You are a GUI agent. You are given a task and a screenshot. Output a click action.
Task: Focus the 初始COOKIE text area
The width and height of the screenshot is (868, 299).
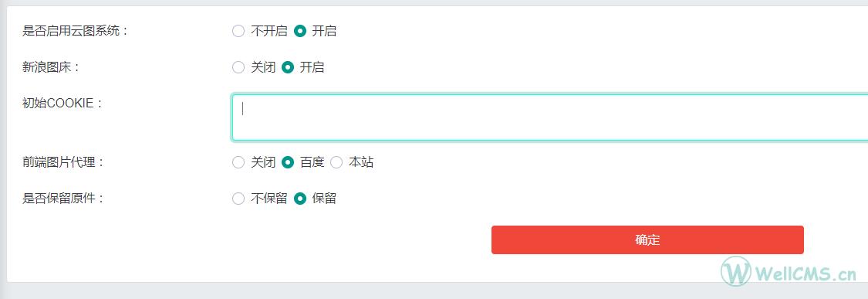(x=549, y=117)
